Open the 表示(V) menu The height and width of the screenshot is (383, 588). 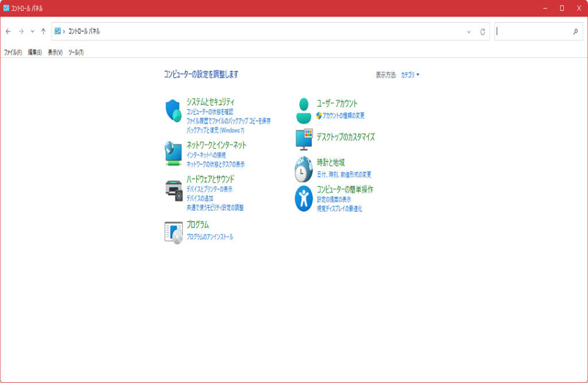pyautogui.click(x=55, y=52)
